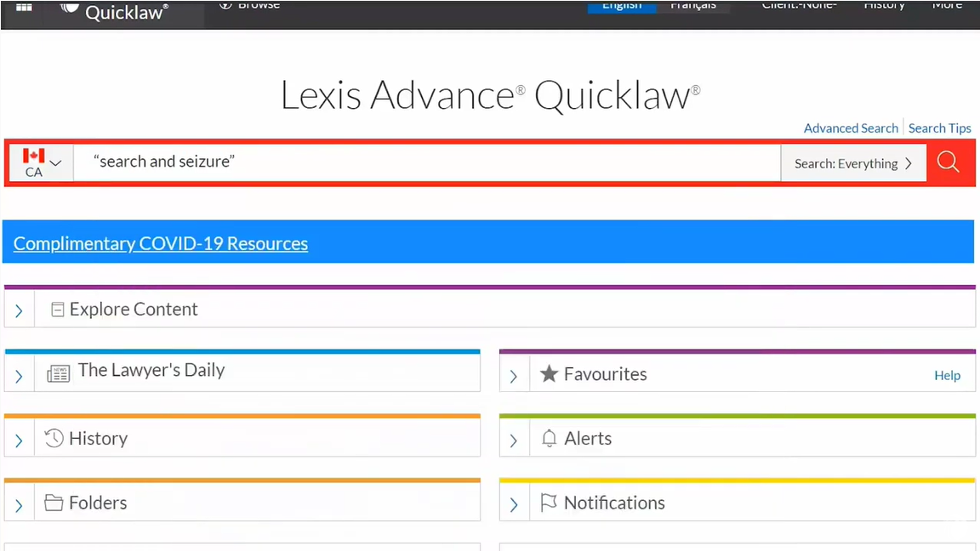
Task: Switch language to Français
Action: click(x=692, y=6)
